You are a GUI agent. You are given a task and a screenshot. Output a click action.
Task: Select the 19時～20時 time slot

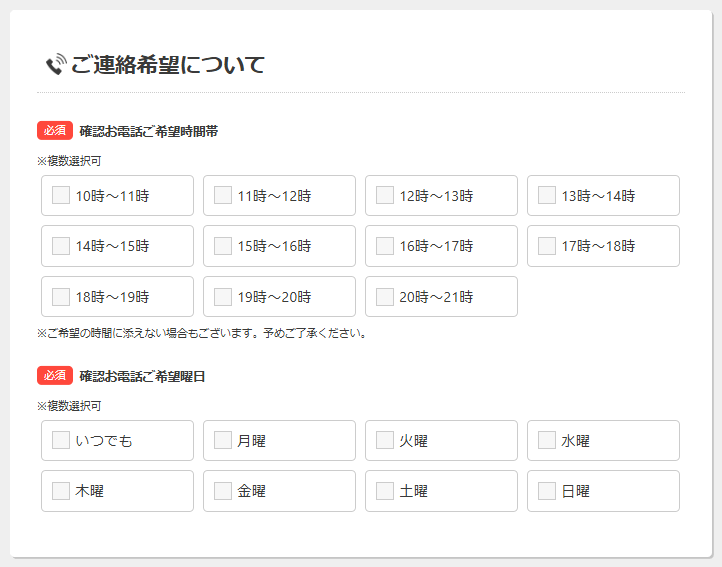point(223,297)
